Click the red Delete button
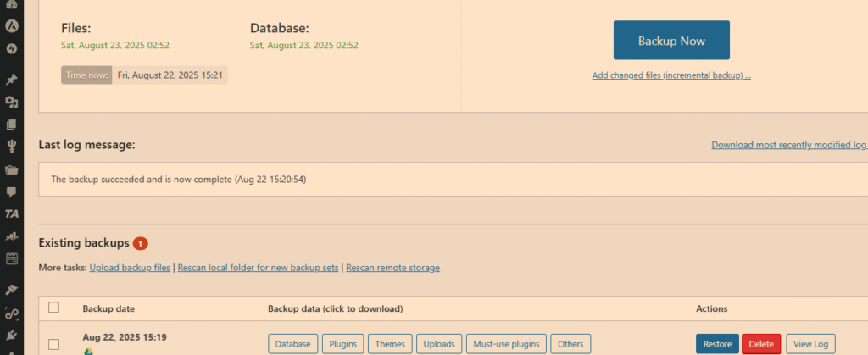The image size is (868, 355). click(x=761, y=344)
